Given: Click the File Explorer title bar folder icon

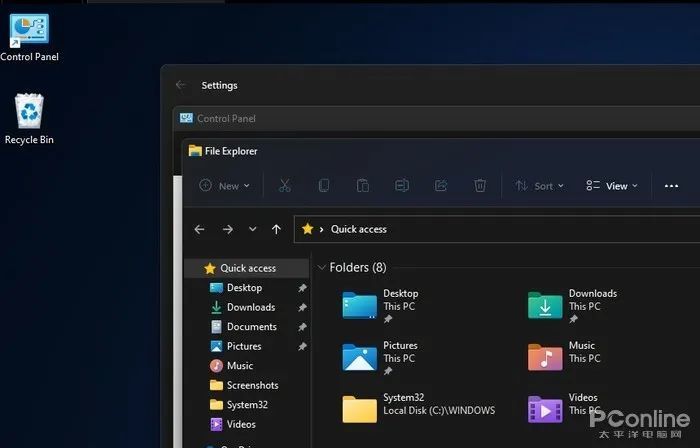Looking at the screenshot, I should coord(195,151).
